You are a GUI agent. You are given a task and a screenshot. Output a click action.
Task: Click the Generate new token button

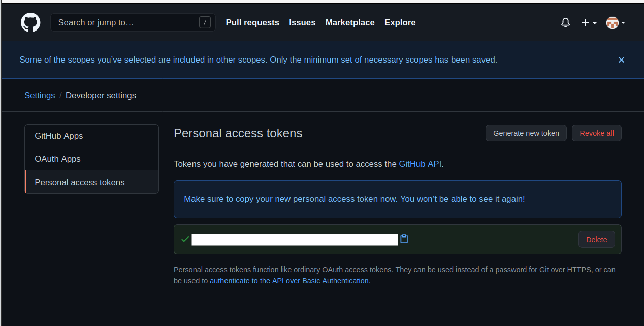[x=526, y=133]
